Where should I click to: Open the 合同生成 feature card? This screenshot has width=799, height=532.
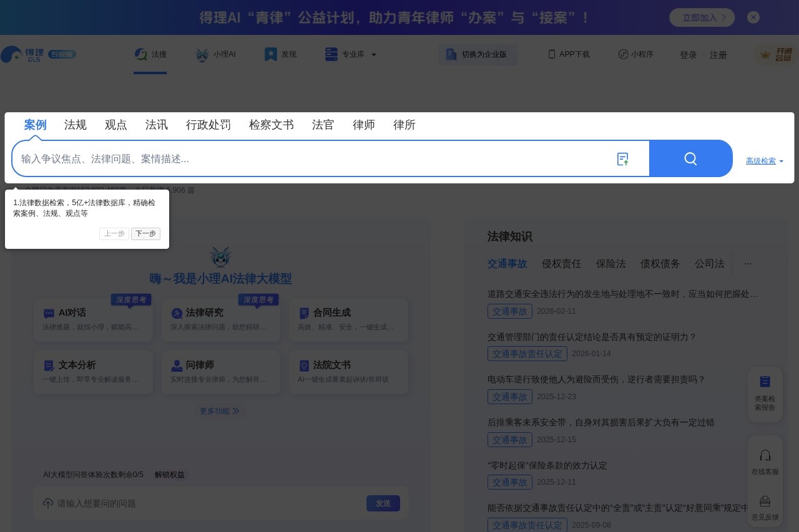[x=348, y=319]
